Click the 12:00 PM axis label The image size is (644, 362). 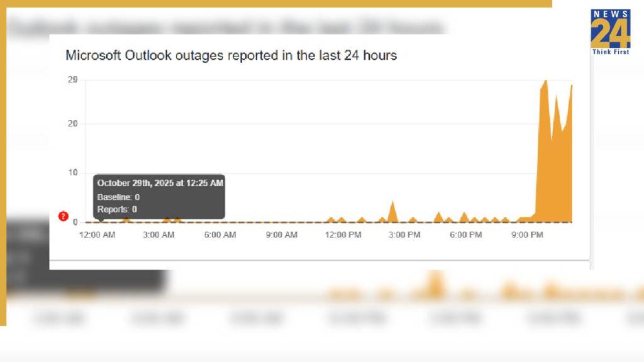343,235
